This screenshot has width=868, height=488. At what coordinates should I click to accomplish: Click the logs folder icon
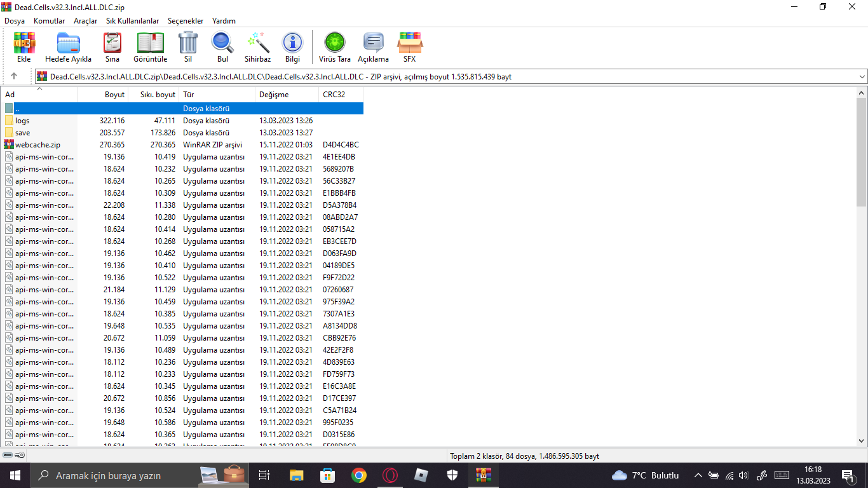[9, 121]
